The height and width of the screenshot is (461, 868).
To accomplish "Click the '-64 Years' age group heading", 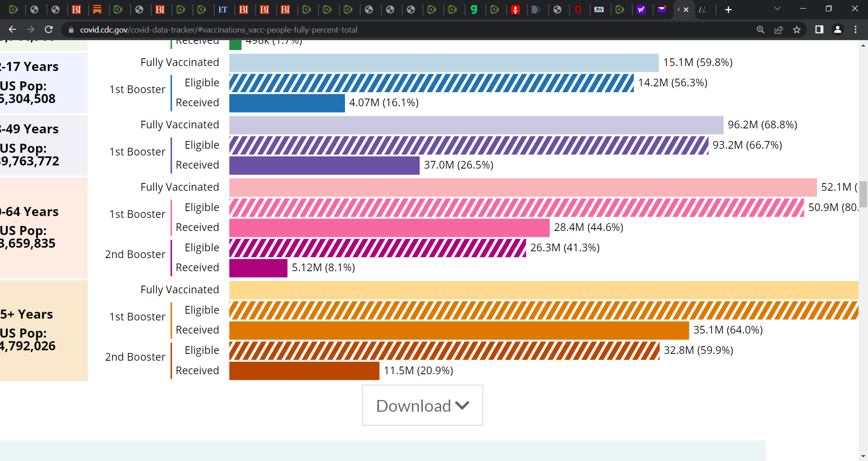I will 29,212.
